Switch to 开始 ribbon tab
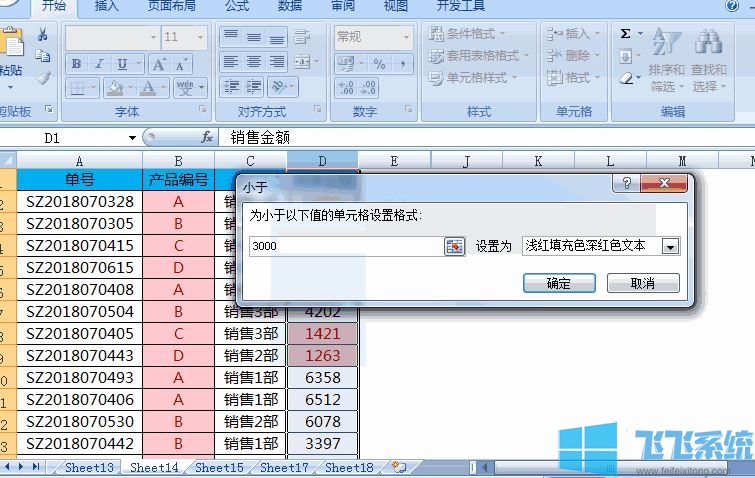This screenshot has width=755, height=478. point(53,6)
